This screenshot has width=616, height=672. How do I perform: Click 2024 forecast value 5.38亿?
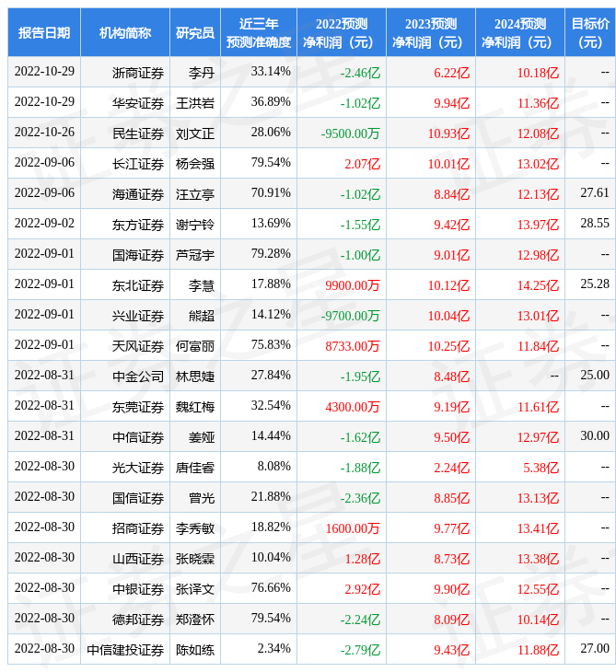point(541,468)
